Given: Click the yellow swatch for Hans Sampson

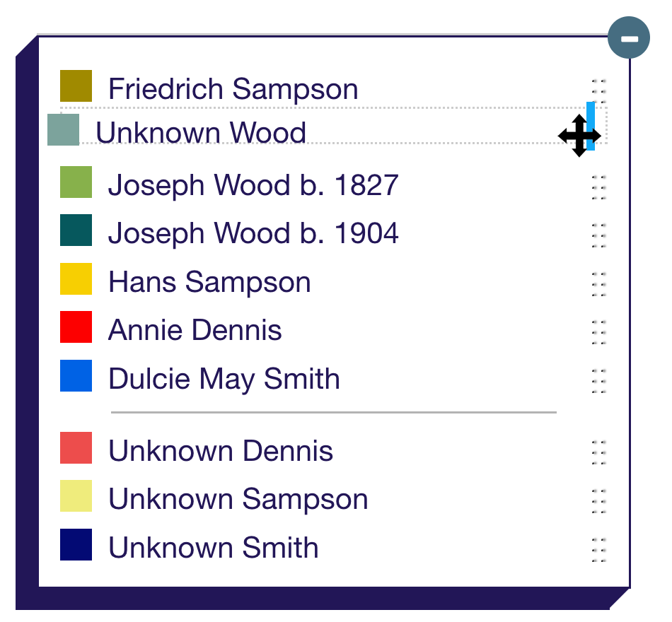Looking at the screenshot, I should (x=76, y=279).
